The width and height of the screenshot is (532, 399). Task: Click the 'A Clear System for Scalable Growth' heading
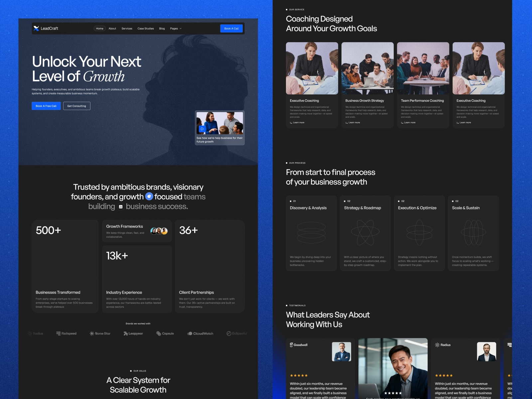138,385
